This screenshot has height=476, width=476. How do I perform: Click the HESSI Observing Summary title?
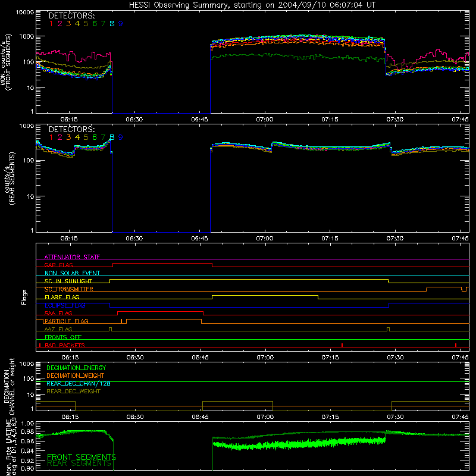coord(252,5)
